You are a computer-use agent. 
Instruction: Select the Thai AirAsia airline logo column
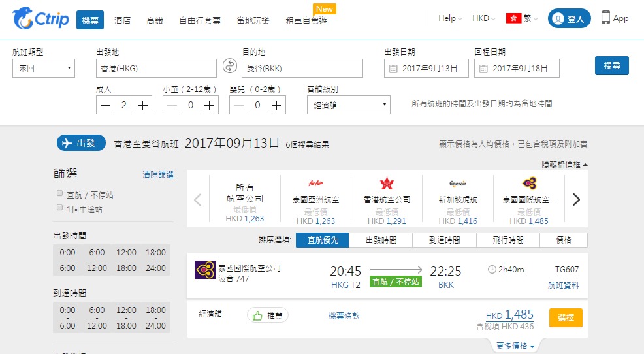point(316,184)
